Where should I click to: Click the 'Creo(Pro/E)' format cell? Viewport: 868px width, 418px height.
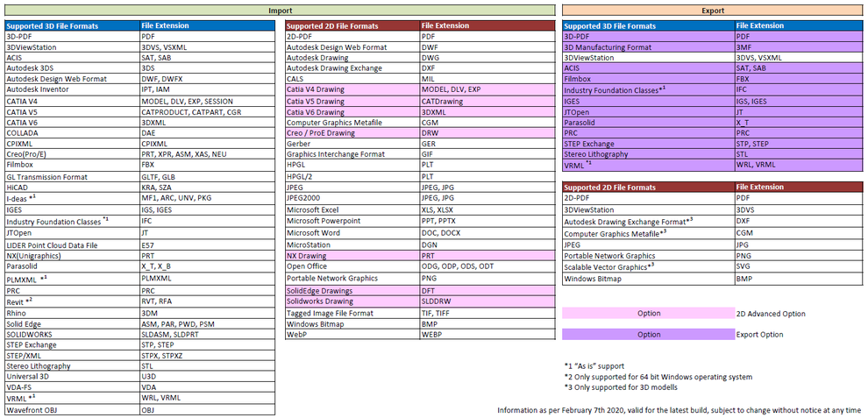[72, 154]
